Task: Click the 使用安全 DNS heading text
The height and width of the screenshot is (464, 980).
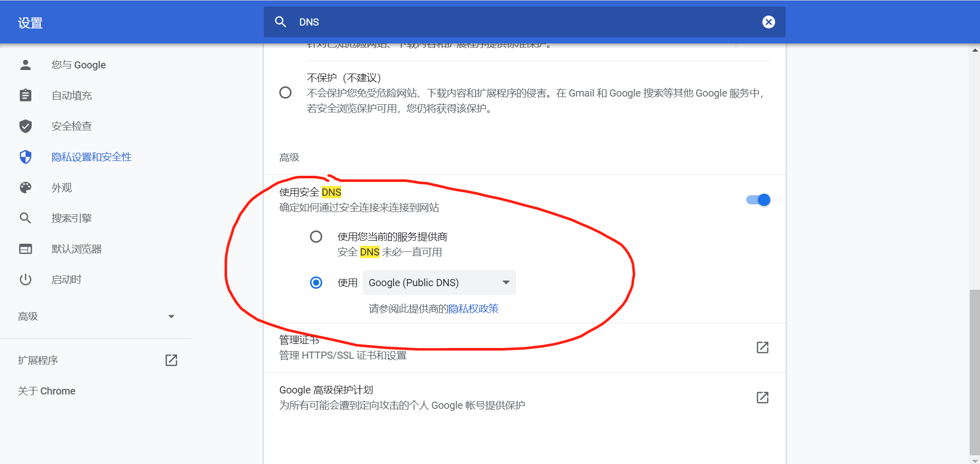Action: 310,192
